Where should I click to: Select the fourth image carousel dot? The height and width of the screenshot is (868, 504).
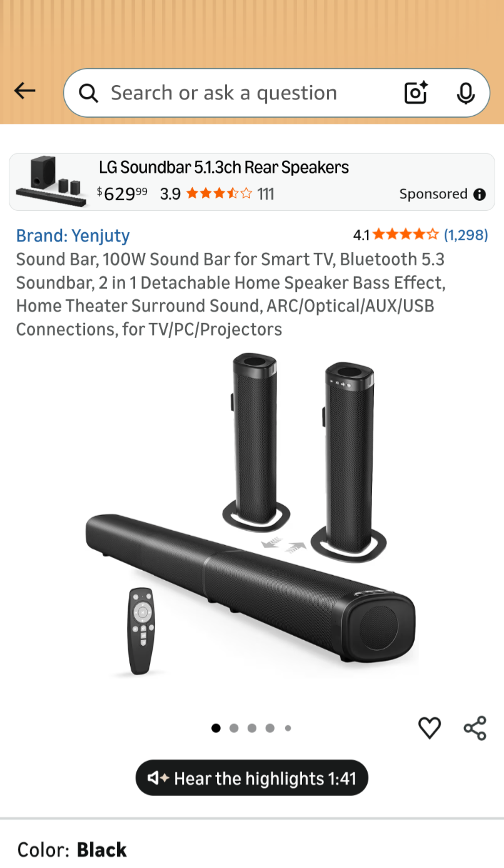click(270, 728)
